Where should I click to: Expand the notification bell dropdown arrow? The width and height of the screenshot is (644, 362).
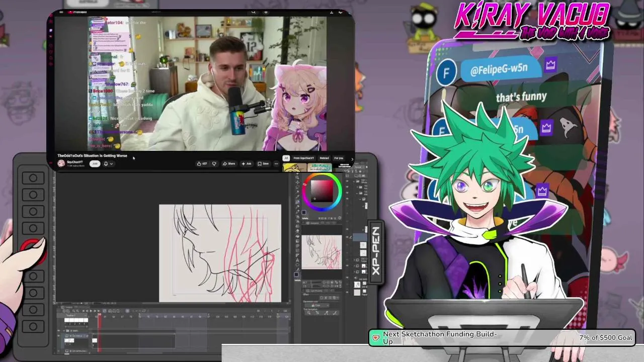point(111,163)
